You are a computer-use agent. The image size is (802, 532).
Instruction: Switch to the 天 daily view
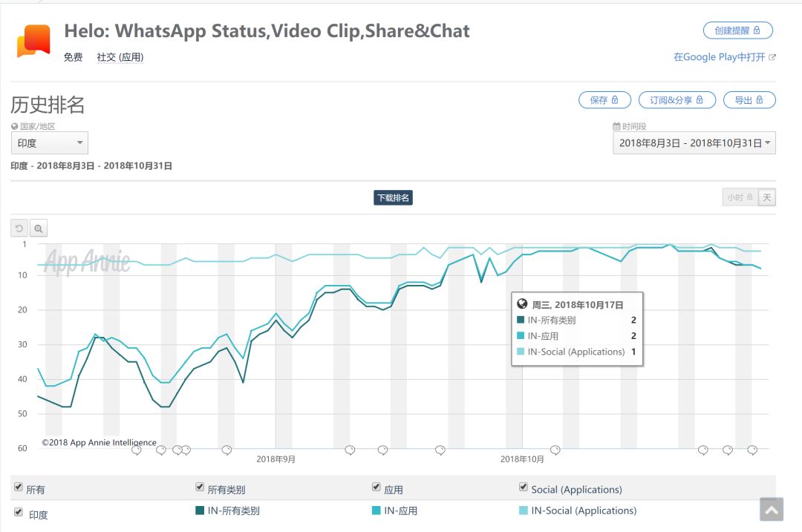pyautogui.click(x=767, y=197)
